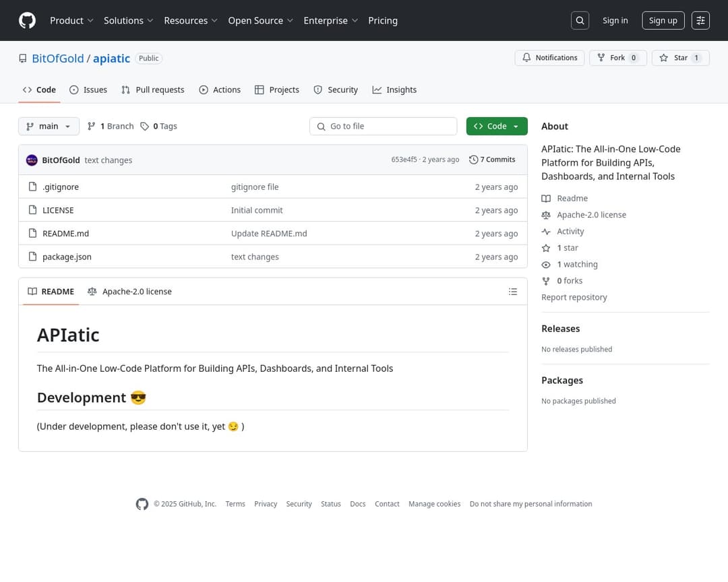Viewport: 728px width, 582px height.
Task: Open the Releases section heading
Action: click(x=560, y=329)
